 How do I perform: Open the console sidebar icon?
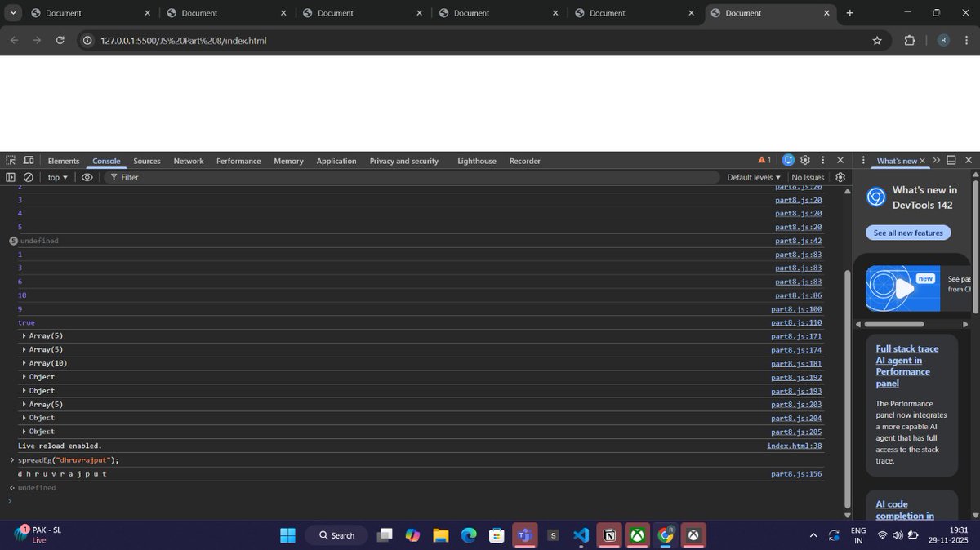pos(11,176)
